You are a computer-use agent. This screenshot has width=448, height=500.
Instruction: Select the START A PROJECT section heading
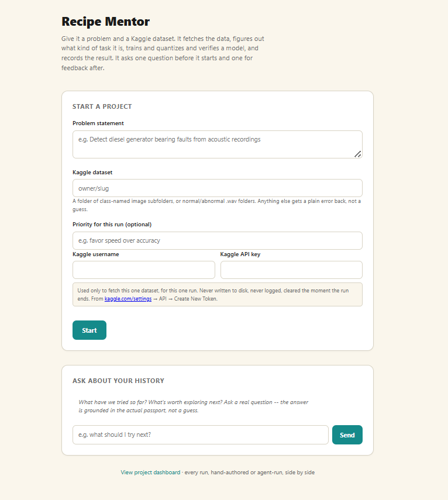tap(102, 106)
